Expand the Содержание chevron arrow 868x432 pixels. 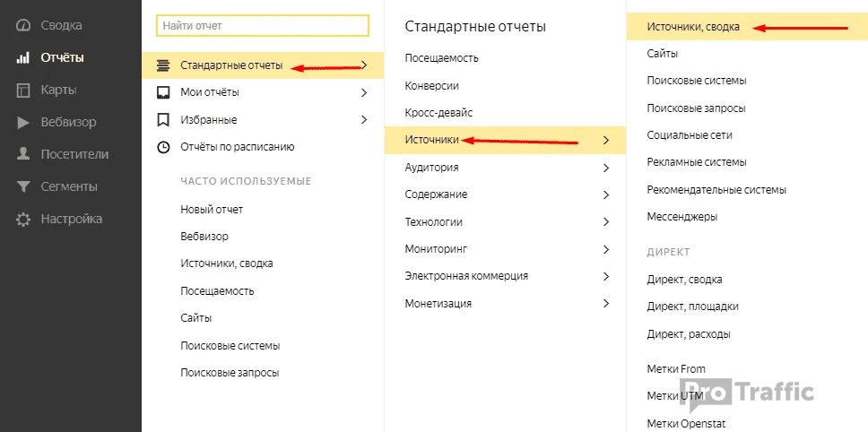coord(607,194)
